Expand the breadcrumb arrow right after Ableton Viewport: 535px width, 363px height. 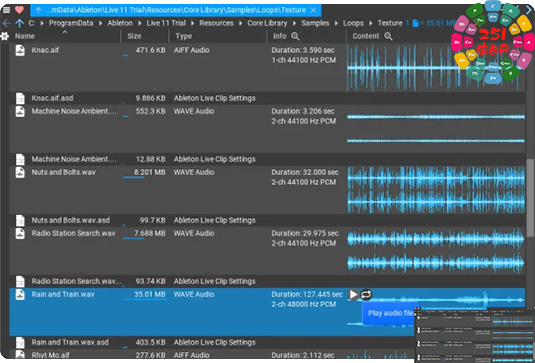click(x=140, y=24)
